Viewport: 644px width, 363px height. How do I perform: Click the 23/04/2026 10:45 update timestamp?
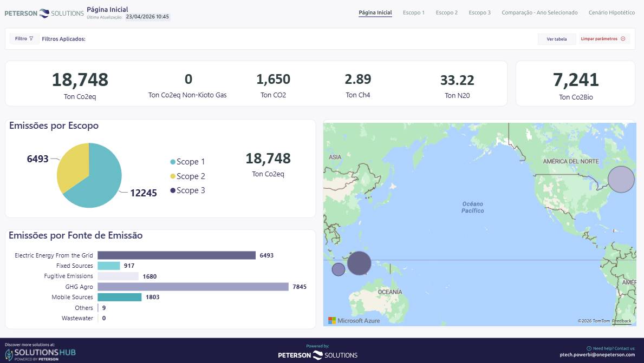147,17
